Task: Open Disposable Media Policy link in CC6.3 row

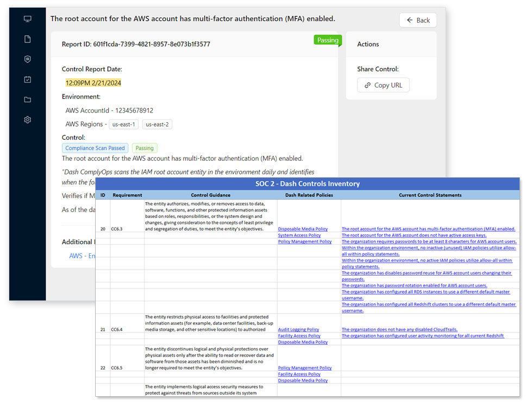Action: [303, 229]
